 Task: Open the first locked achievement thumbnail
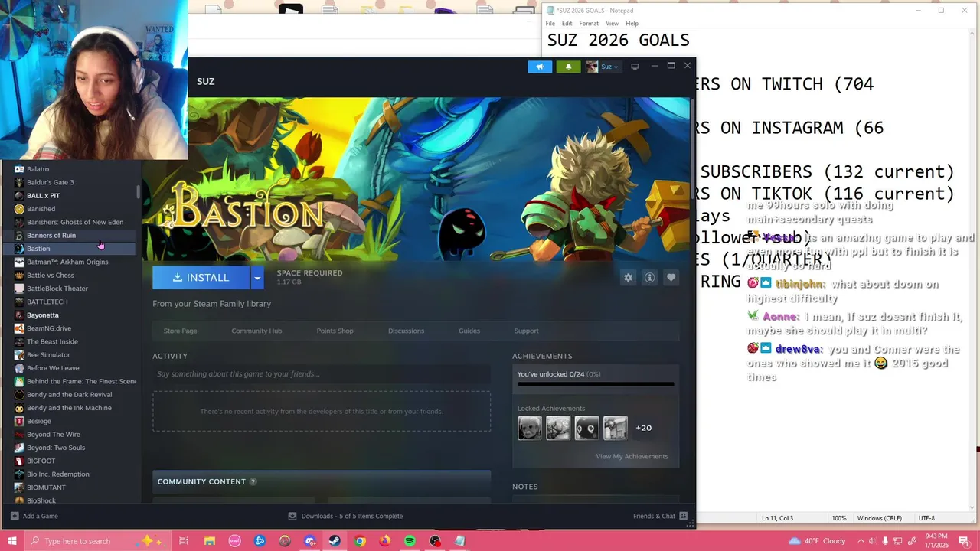pyautogui.click(x=530, y=428)
